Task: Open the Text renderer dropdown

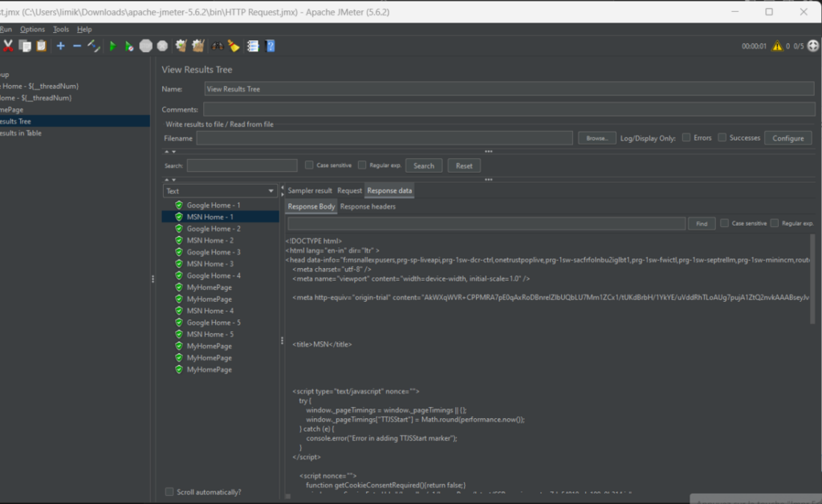Action: pos(220,191)
